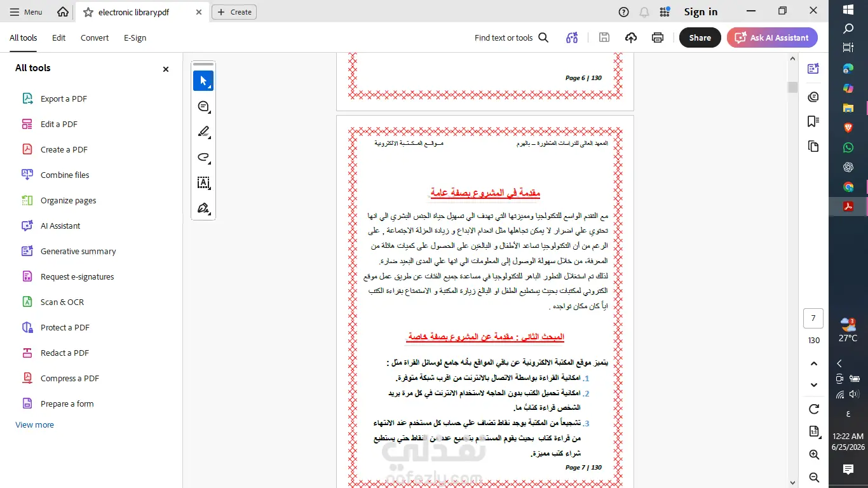Click the scrollbar down arrow

pos(792,483)
